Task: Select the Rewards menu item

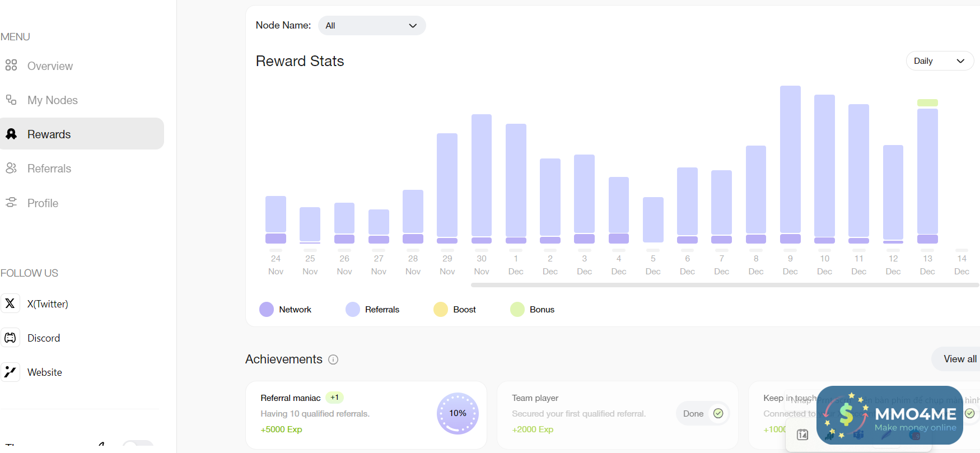Action: coord(82,133)
